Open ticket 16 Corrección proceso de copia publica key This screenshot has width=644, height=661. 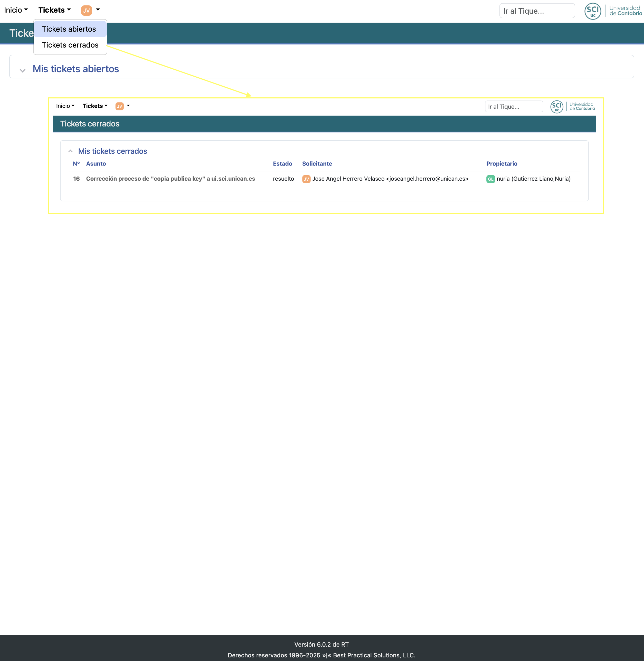click(171, 179)
